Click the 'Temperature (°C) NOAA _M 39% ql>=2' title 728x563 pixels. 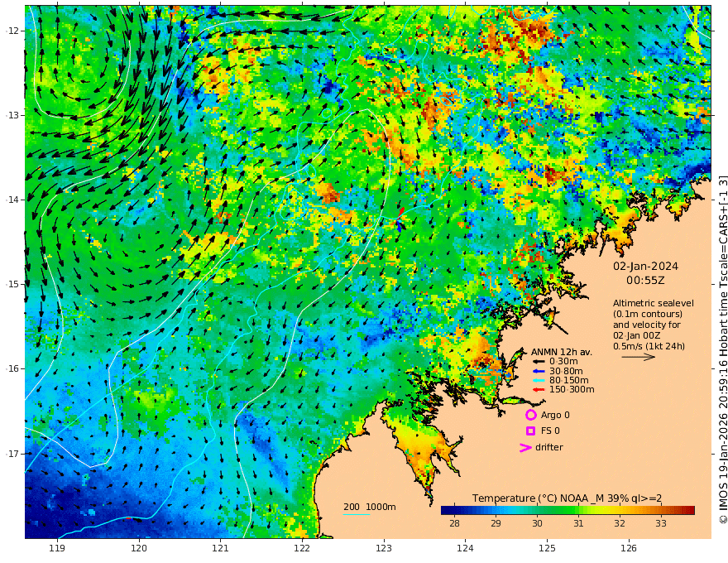[x=567, y=498]
